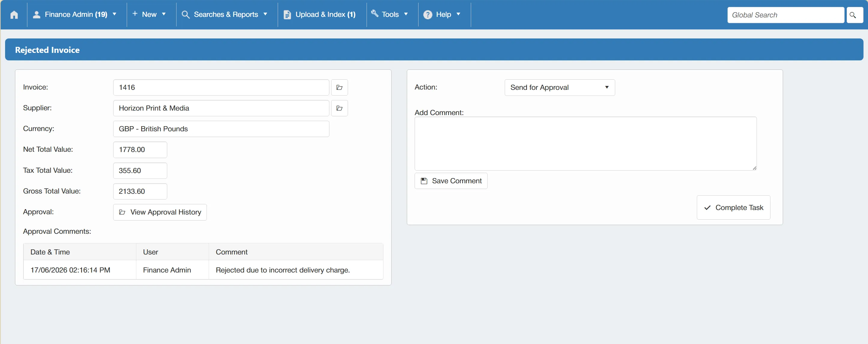
Task: Click the floppy disk icon on Save Comment
Action: pyautogui.click(x=424, y=181)
